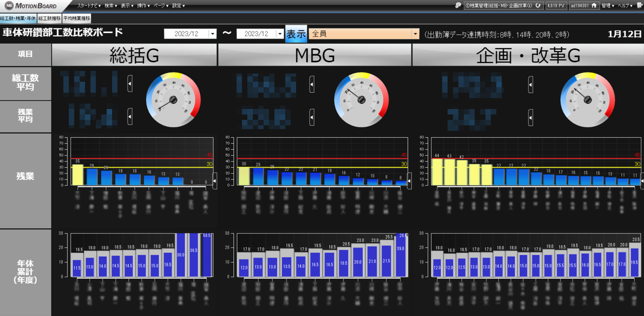
Task: Go to home via house icon
Action: coord(594,5)
